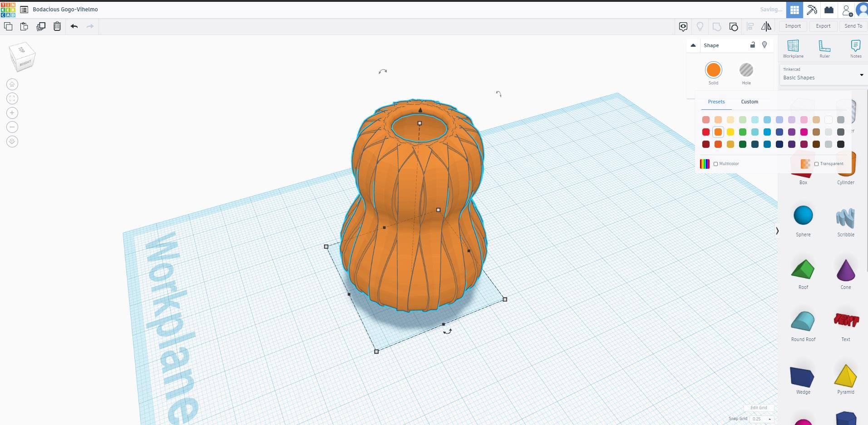
Task: Open the Send To button
Action: point(853,26)
